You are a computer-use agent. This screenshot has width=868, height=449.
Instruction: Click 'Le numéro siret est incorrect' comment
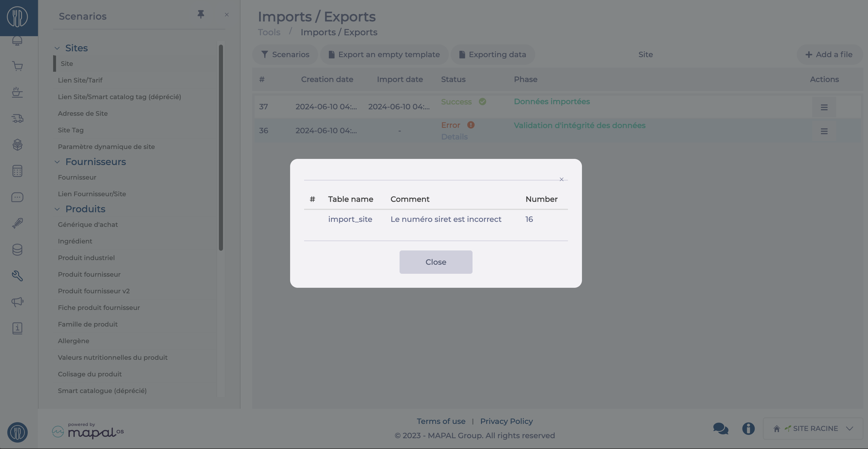(446, 219)
